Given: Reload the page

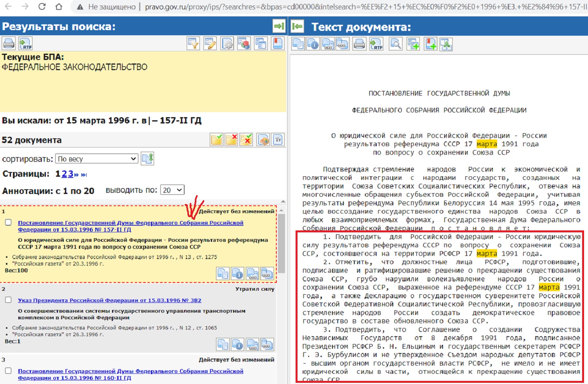Looking at the screenshot, I should coord(42,7).
